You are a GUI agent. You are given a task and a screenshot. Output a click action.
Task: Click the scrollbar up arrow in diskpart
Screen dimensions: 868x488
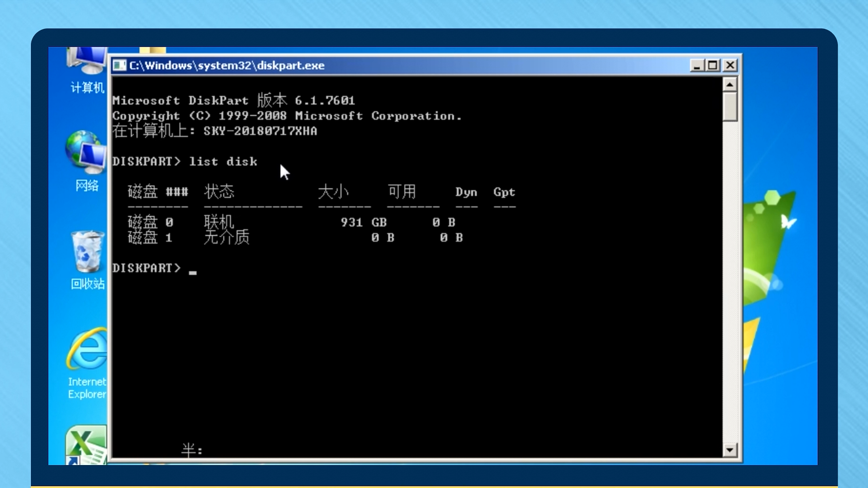(730, 85)
